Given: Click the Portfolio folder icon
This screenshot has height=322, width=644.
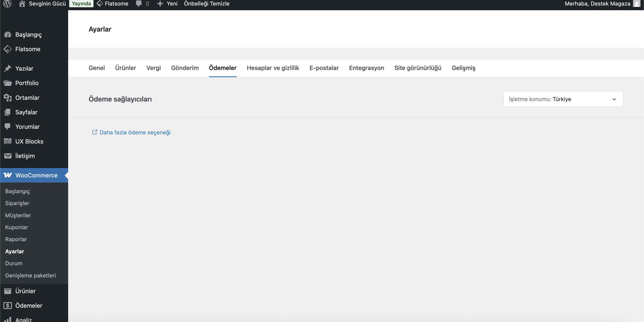Looking at the screenshot, I should [8, 83].
